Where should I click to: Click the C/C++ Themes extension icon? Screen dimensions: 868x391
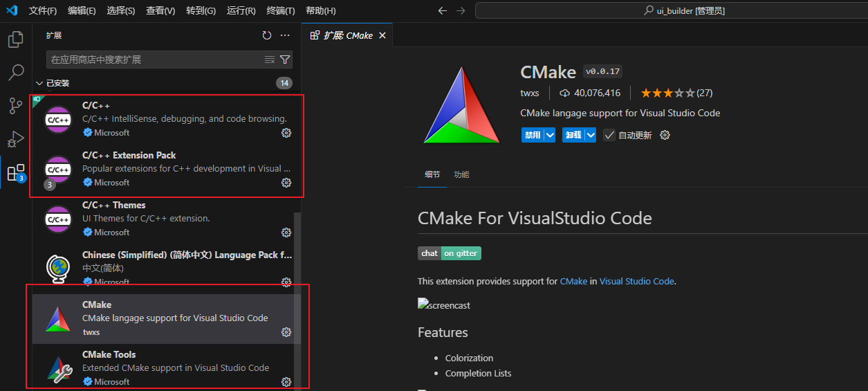(x=58, y=219)
